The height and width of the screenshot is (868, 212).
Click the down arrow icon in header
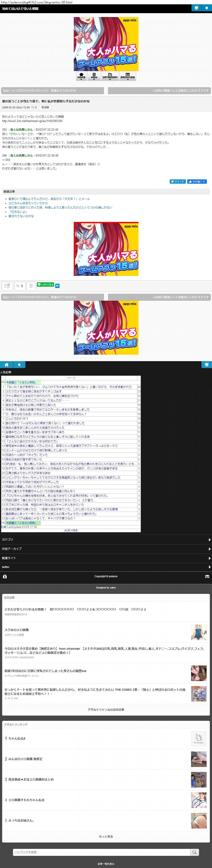pyautogui.click(x=207, y=8)
